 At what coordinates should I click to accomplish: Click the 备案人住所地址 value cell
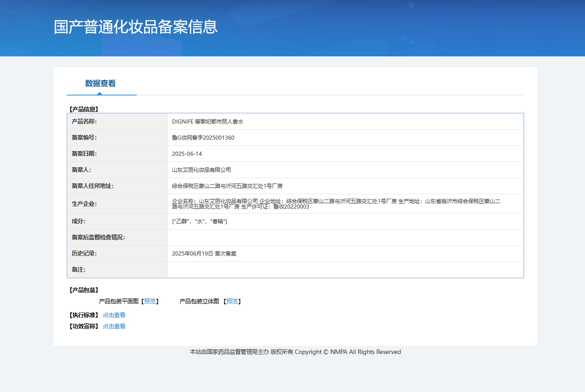pyautogui.click(x=346, y=186)
